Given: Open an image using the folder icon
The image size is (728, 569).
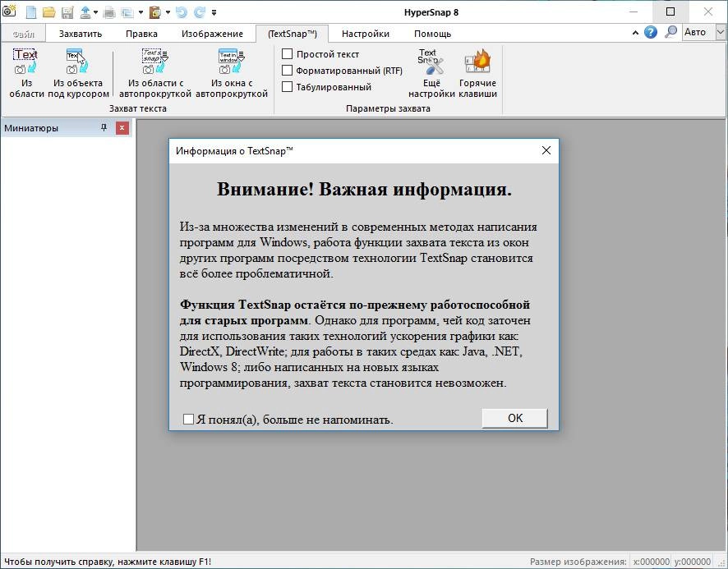Looking at the screenshot, I should coord(48,12).
